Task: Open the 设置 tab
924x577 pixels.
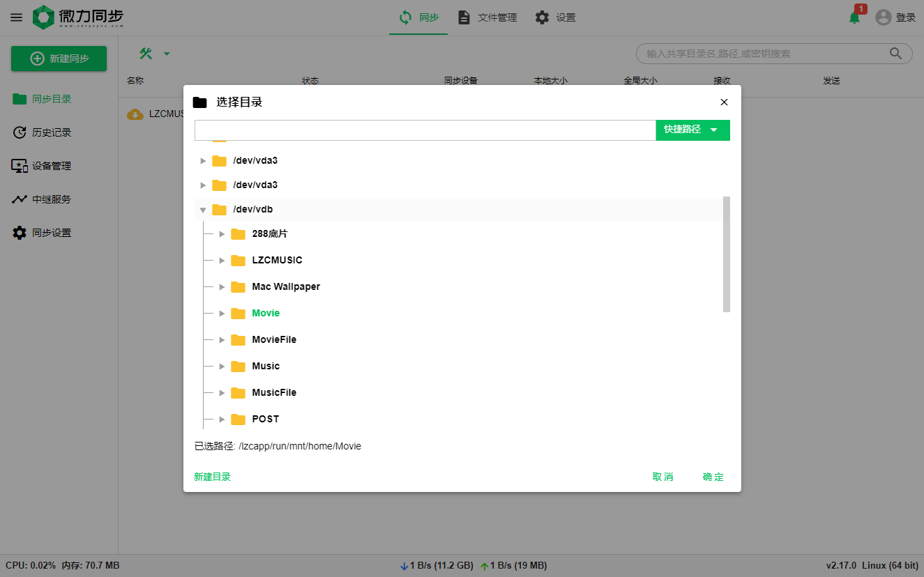Action: pyautogui.click(x=555, y=17)
